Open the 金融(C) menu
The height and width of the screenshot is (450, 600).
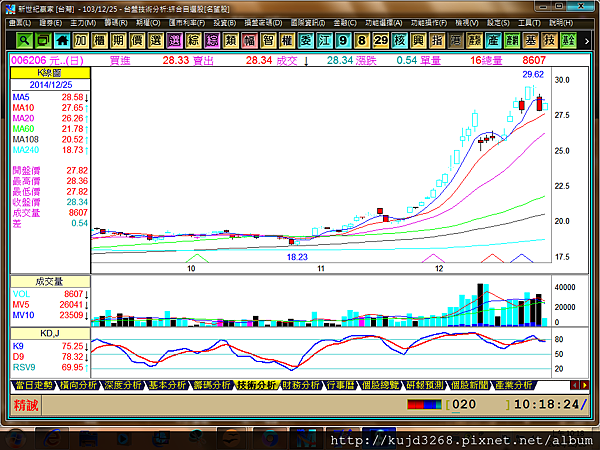345,23
